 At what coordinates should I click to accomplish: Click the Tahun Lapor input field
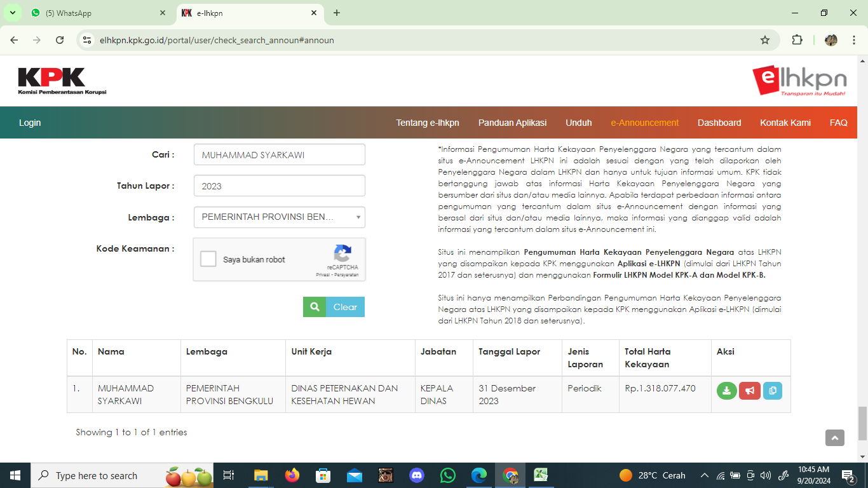(280, 186)
